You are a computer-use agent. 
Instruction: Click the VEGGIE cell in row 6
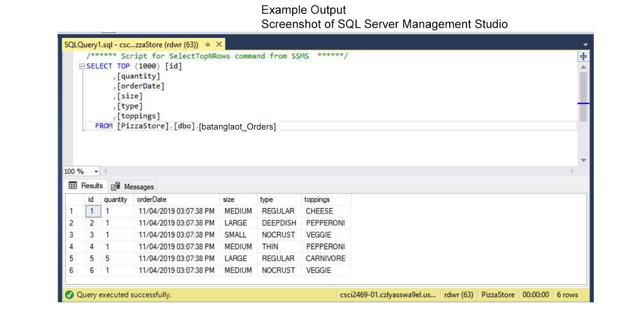(x=326, y=270)
